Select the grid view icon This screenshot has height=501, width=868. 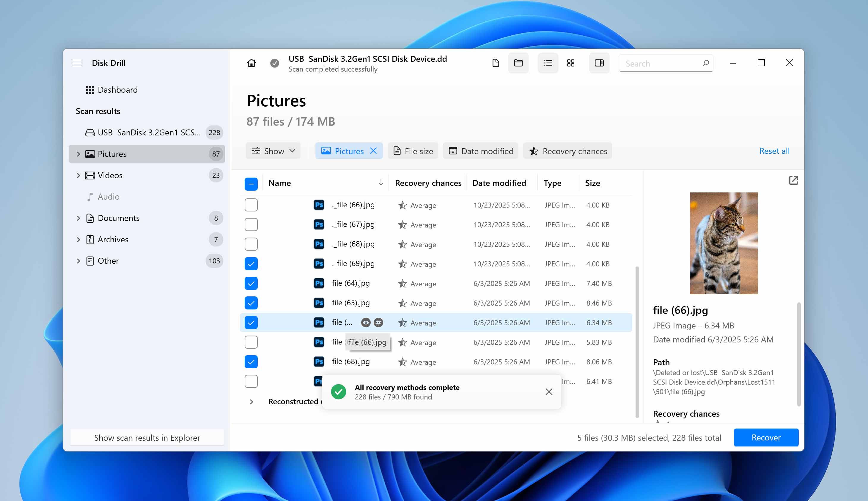[570, 63]
